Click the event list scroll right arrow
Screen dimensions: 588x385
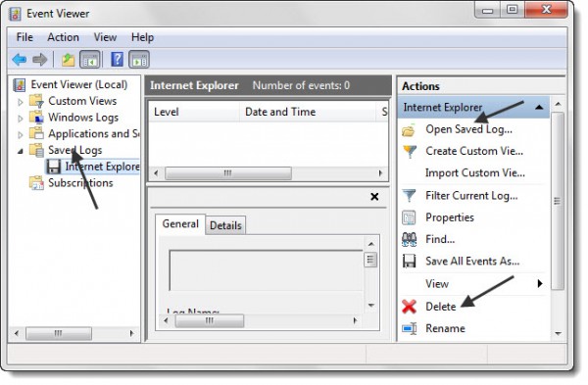(x=380, y=173)
